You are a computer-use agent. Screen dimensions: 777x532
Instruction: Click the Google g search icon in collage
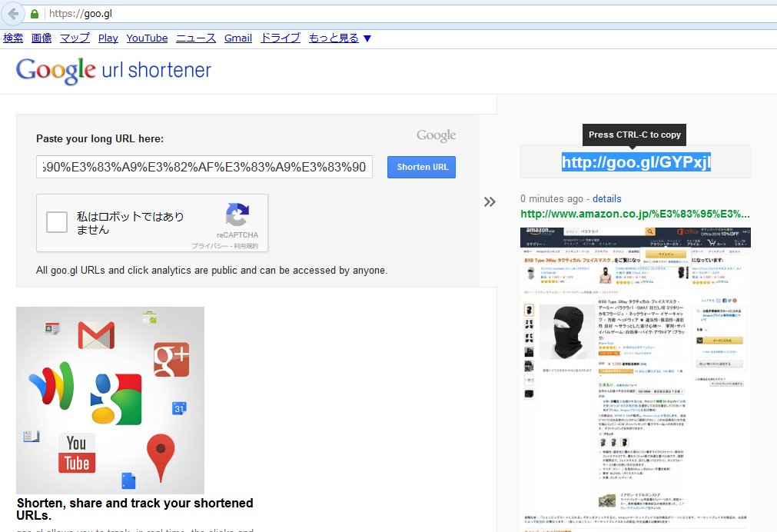116,399
